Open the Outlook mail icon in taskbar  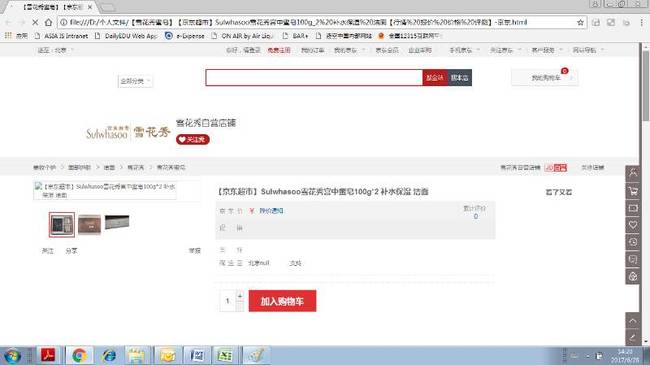[167, 355]
